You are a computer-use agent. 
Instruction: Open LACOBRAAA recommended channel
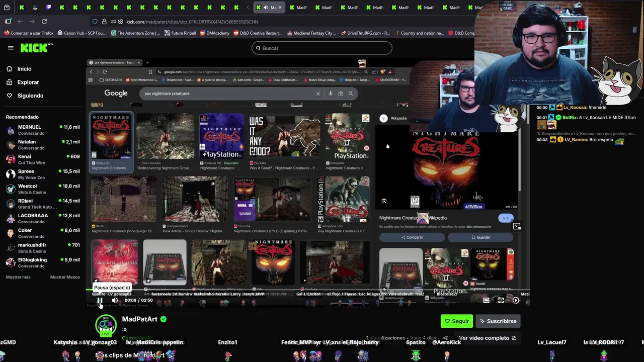43,219
